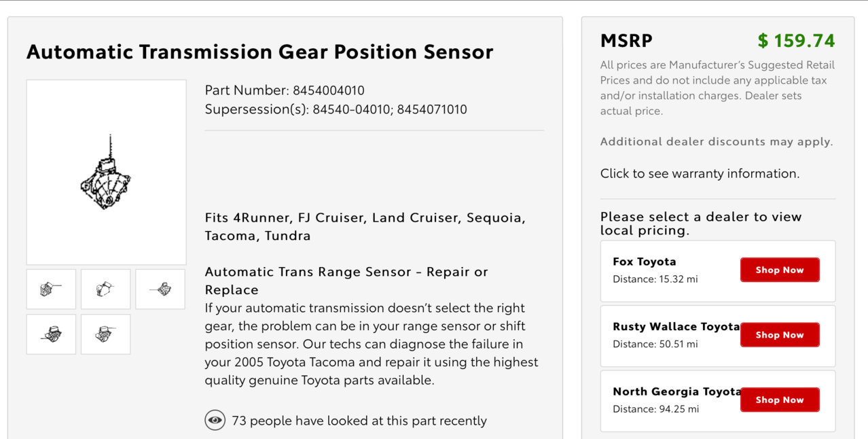Image resolution: width=868 pixels, height=439 pixels.
Task: Shop Now at North Georgia Toyota
Action: point(780,400)
